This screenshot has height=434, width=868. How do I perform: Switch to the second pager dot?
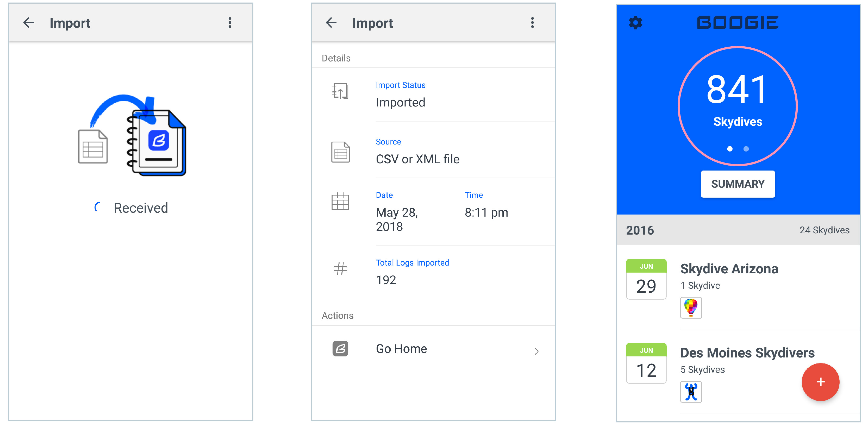746,149
